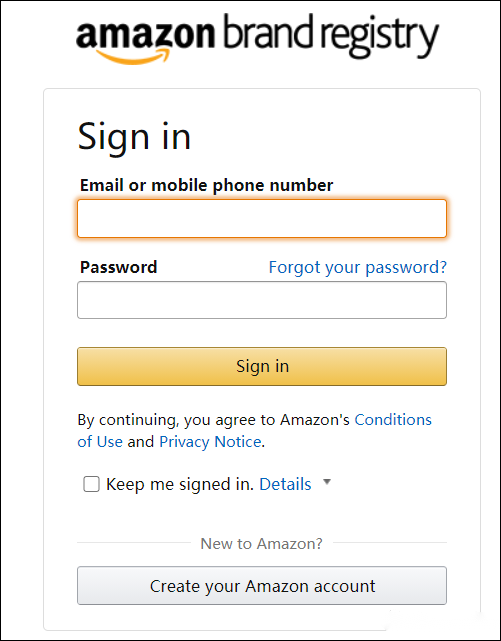The image size is (501, 641).
Task: Click the bold Password label
Action: tap(119, 267)
